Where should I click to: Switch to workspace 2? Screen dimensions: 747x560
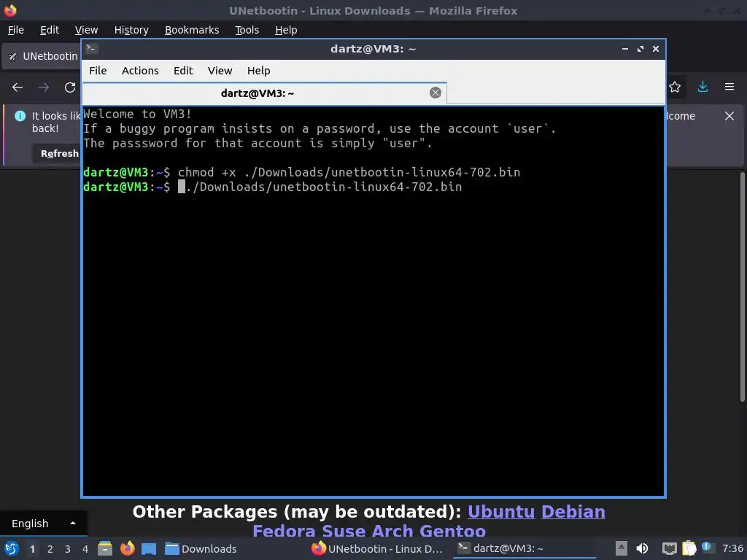pyautogui.click(x=50, y=549)
